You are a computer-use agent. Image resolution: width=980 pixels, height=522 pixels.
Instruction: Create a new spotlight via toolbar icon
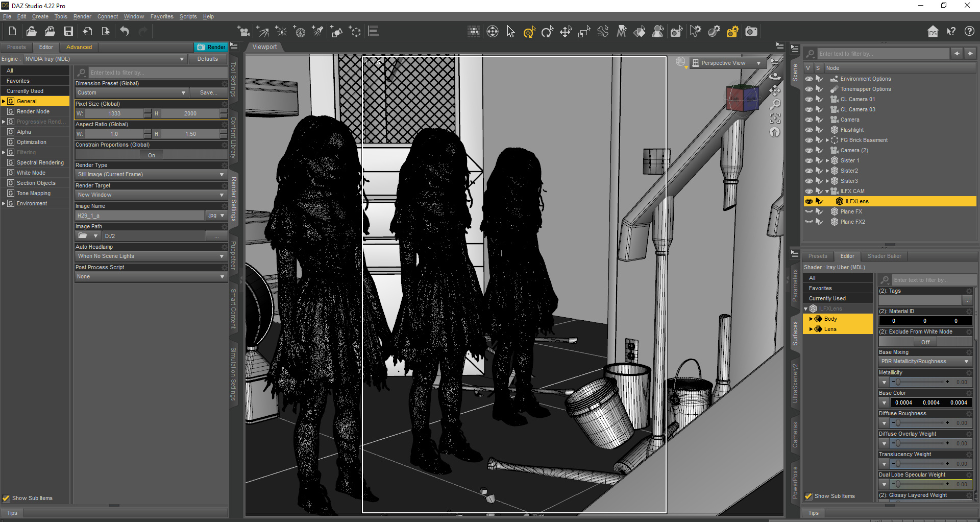(x=318, y=32)
